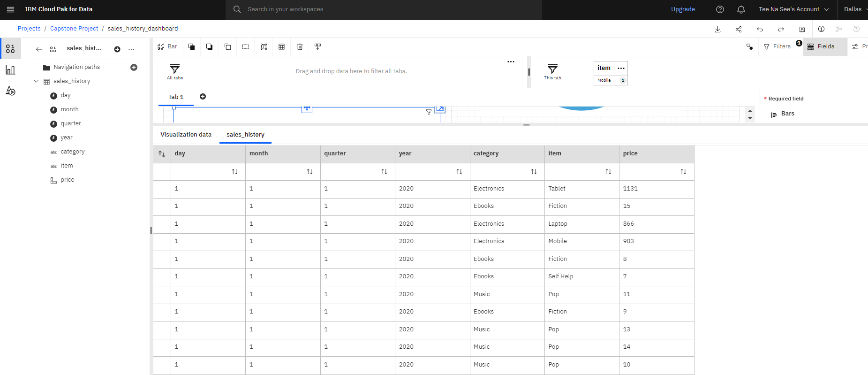Change visualization type via the Bar button
This screenshot has width=868, height=375.
pyautogui.click(x=167, y=46)
